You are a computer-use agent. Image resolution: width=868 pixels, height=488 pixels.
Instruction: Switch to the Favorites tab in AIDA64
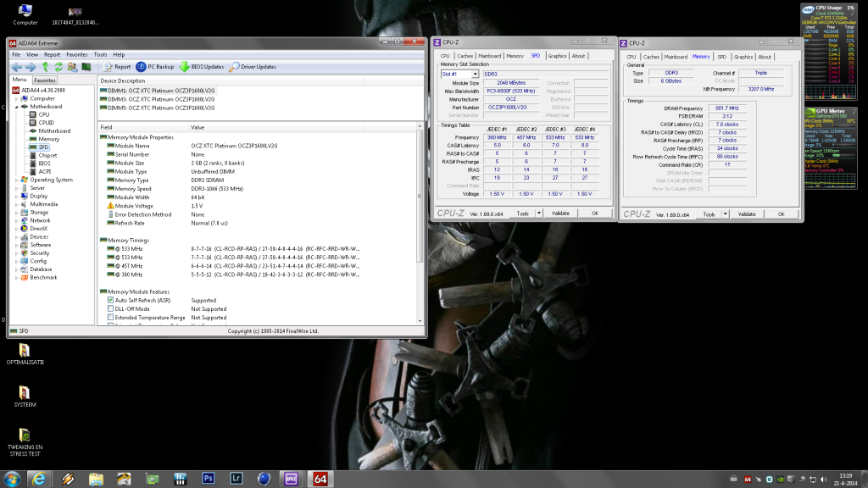pyautogui.click(x=45, y=80)
